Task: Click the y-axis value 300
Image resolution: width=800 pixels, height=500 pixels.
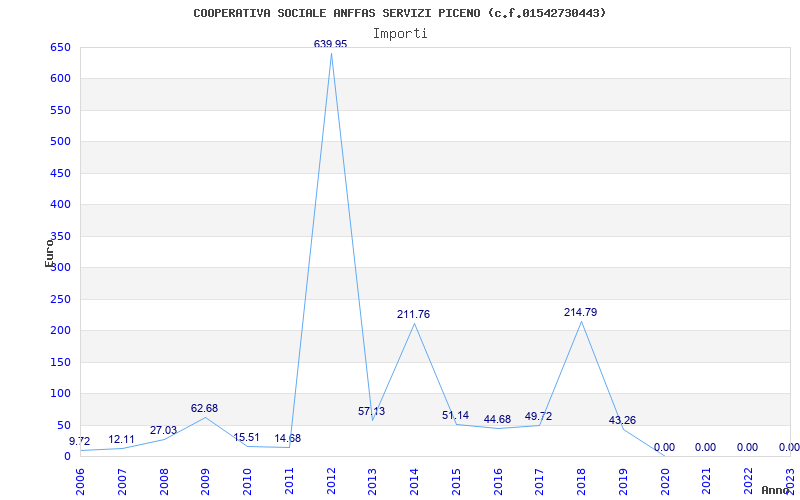Action: pyautogui.click(x=60, y=267)
